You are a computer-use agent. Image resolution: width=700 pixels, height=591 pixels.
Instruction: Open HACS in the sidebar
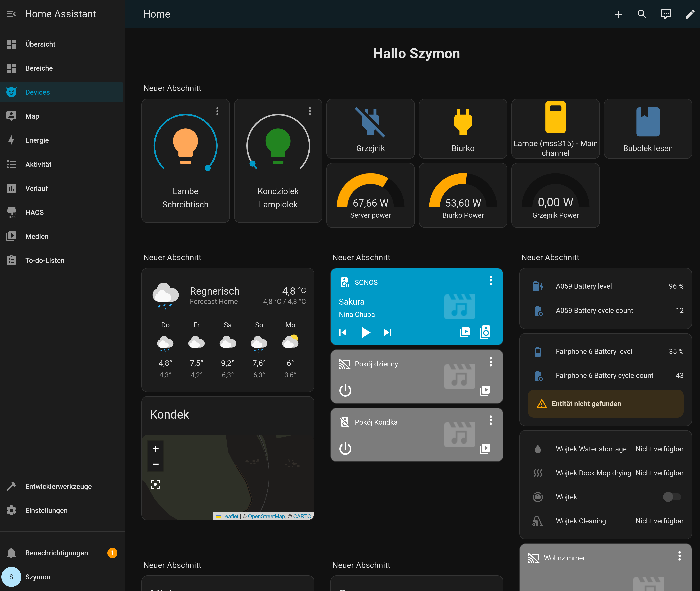pyautogui.click(x=34, y=212)
